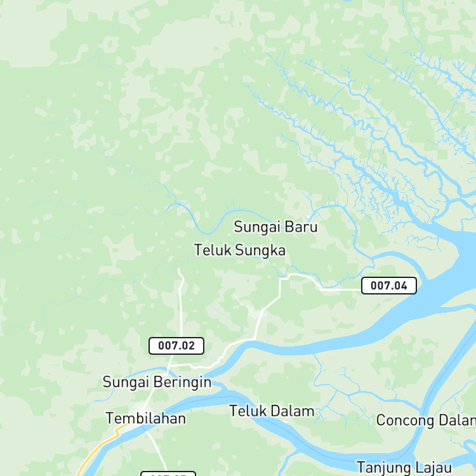Screen dimensions: 476x476
Task: Select the white road heading south from Tembilahan
Action: pyautogui.click(x=157, y=451)
